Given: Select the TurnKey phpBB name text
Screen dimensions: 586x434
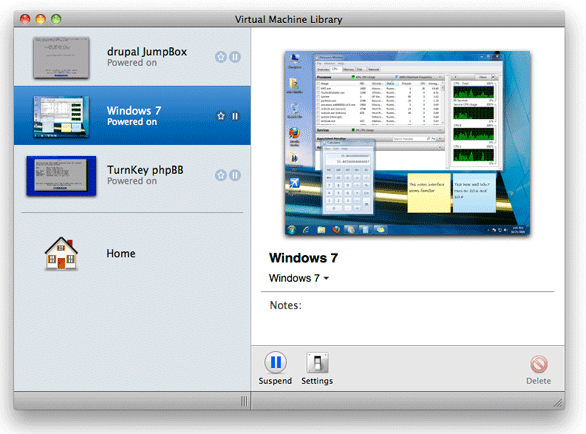Looking at the screenshot, I should click(x=145, y=170).
